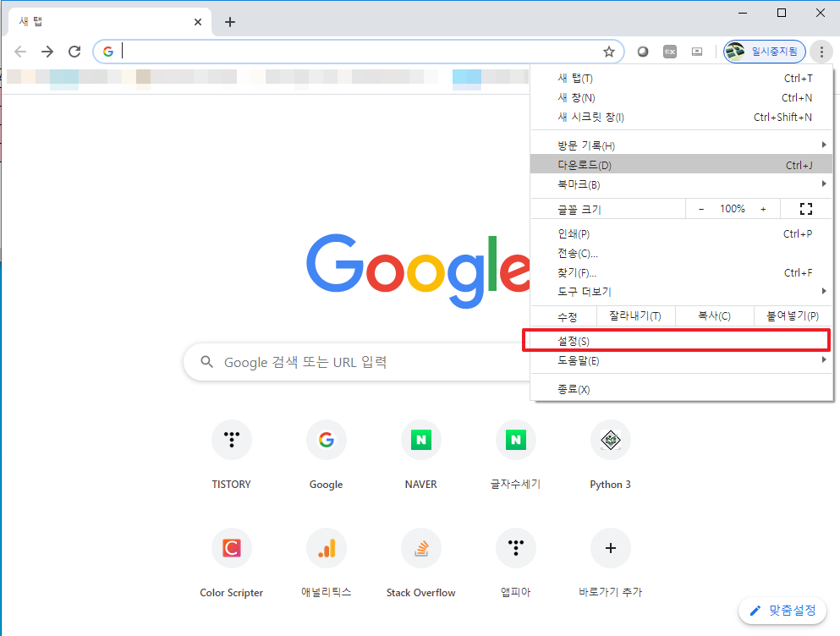Click the forward navigation arrow

point(47,52)
